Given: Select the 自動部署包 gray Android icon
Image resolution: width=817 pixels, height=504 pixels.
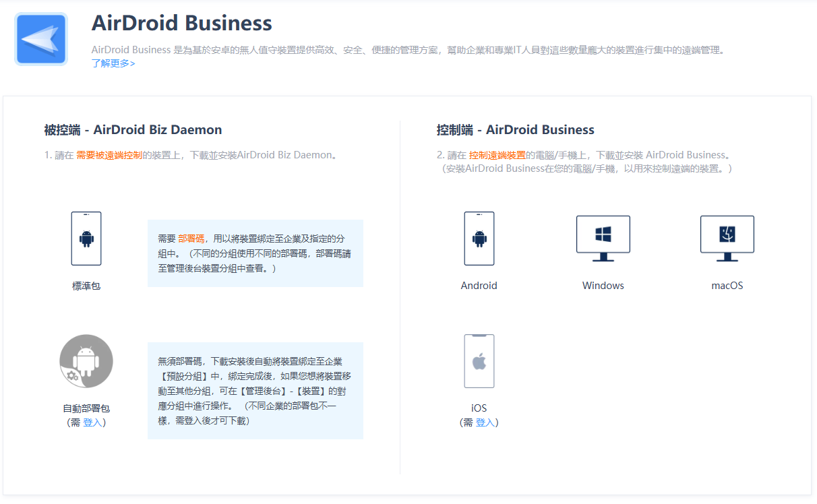Looking at the screenshot, I should pos(86,361).
